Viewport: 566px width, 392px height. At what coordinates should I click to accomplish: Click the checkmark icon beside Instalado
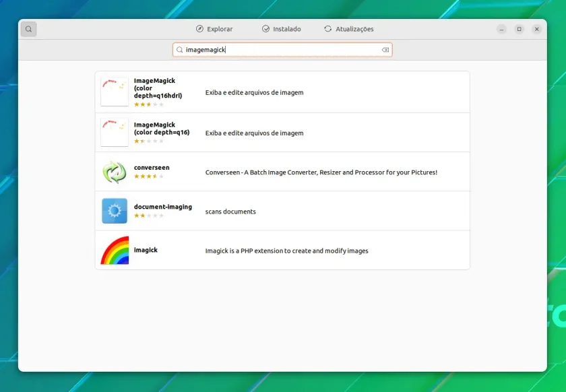265,29
